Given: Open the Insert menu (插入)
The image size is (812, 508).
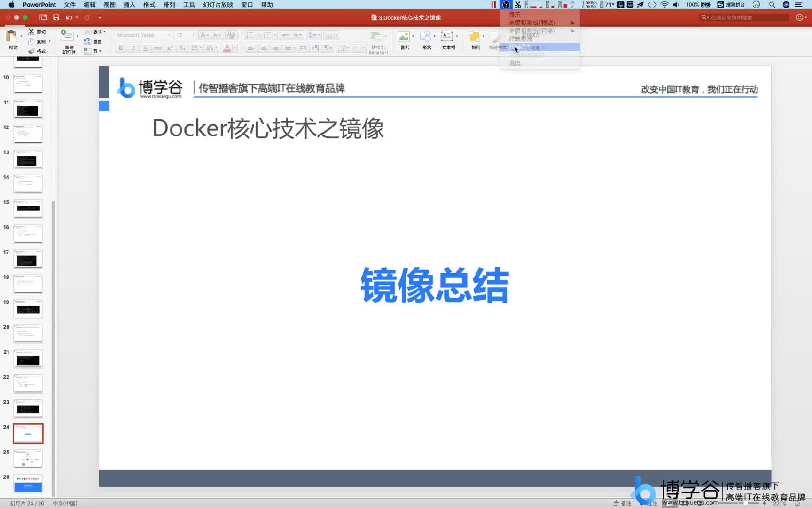Looking at the screenshot, I should click(x=129, y=5).
